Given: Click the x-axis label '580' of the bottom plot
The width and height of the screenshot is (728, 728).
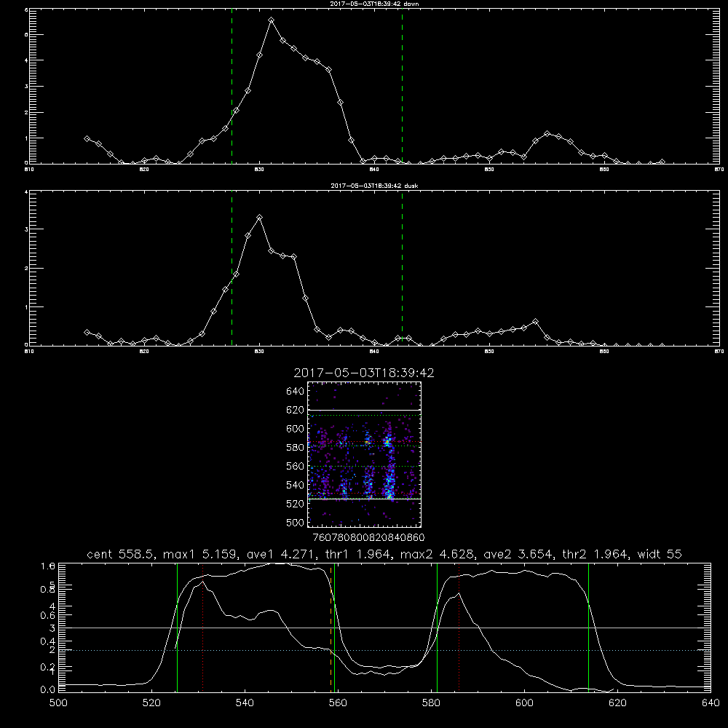Looking at the screenshot, I should [431, 703].
